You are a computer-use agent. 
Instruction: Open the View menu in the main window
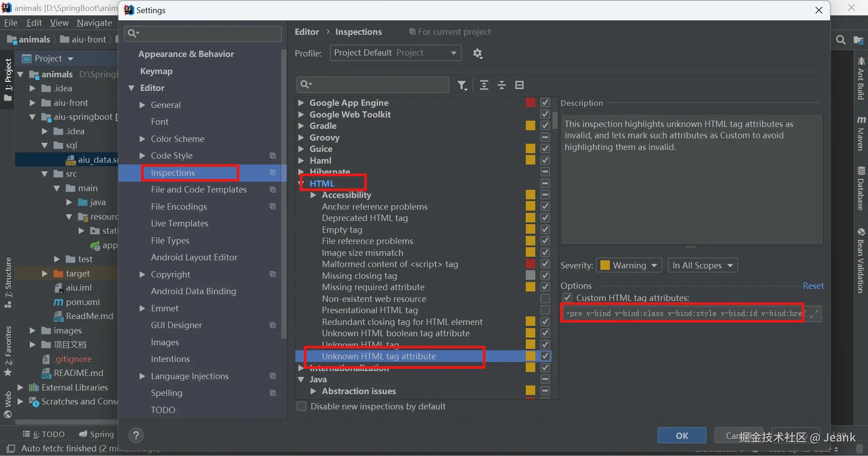pos(59,23)
